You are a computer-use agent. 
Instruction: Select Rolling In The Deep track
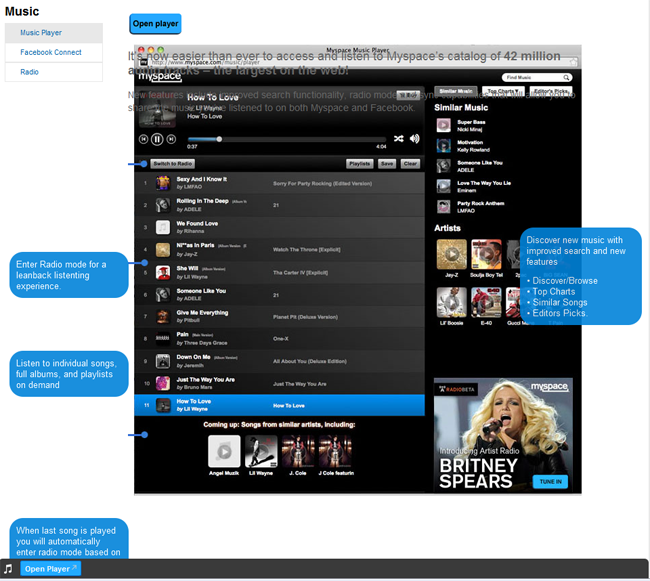point(279,205)
